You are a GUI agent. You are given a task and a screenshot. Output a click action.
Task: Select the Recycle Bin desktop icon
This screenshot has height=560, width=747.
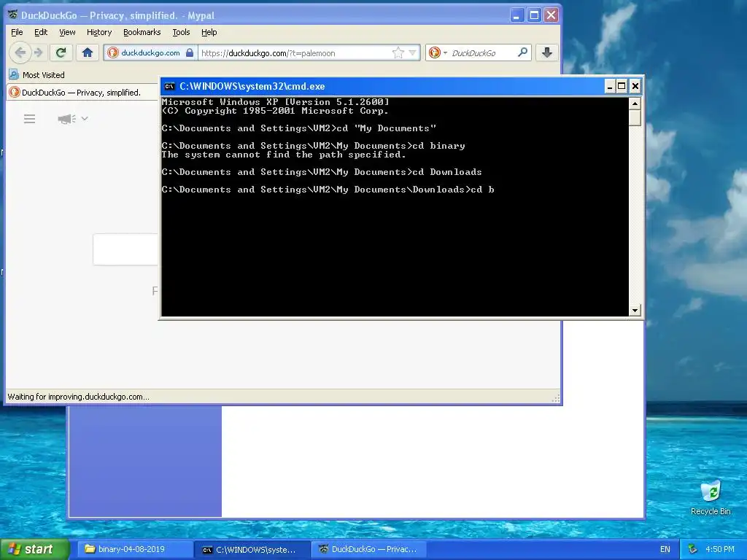coord(711,497)
